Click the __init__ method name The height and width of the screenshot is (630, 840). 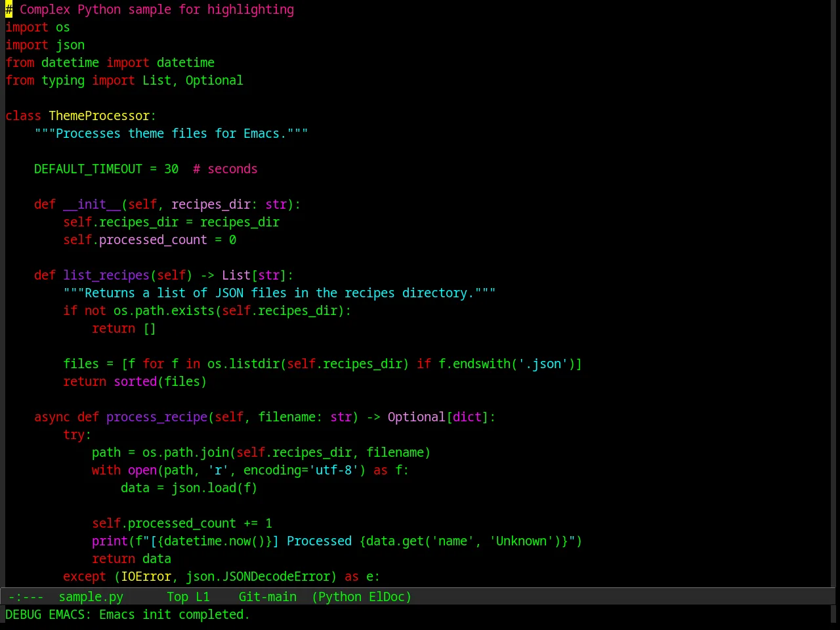click(x=92, y=204)
